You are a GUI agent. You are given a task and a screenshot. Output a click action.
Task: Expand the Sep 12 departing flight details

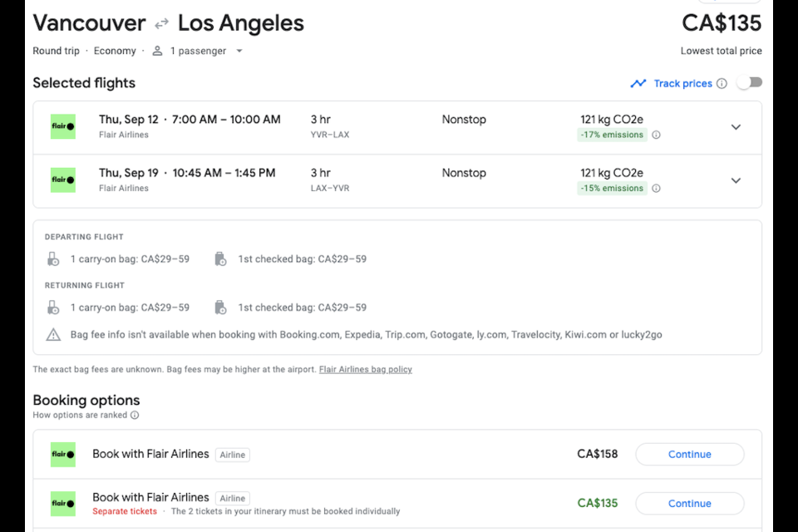[x=736, y=127]
